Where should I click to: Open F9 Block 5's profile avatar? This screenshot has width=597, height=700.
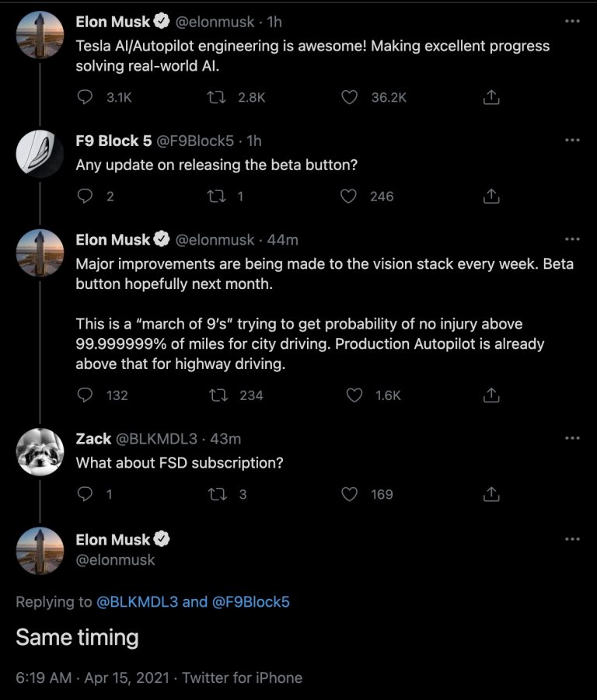tap(40, 154)
